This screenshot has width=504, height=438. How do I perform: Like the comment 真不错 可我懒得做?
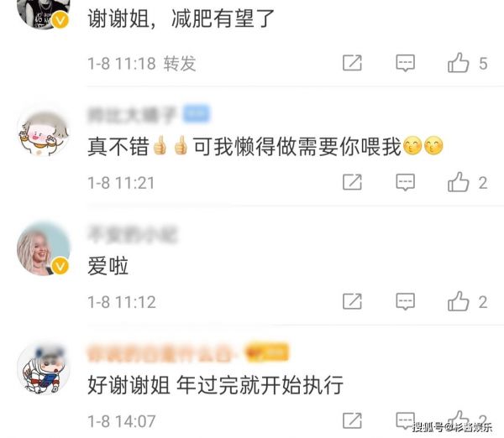click(x=459, y=182)
